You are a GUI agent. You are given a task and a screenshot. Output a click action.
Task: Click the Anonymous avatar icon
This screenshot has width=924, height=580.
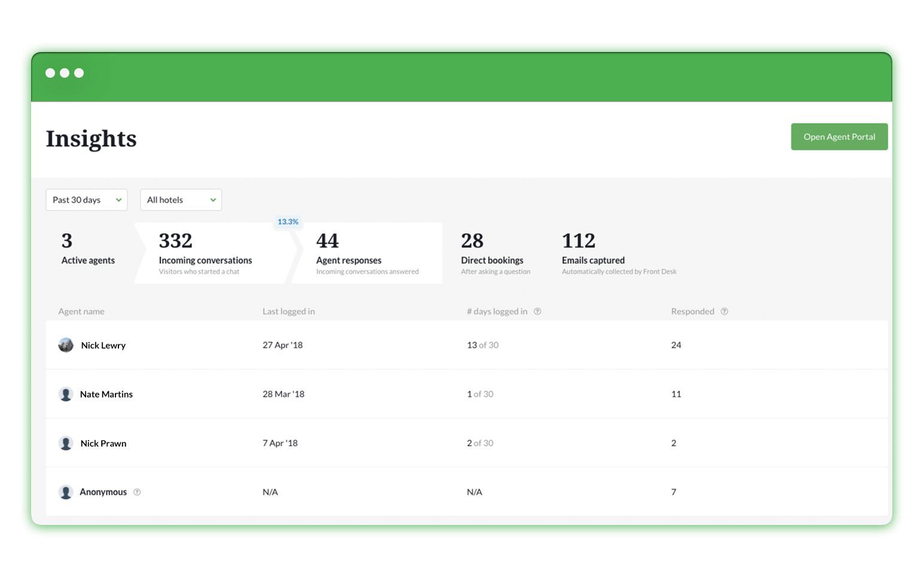tap(66, 492)
